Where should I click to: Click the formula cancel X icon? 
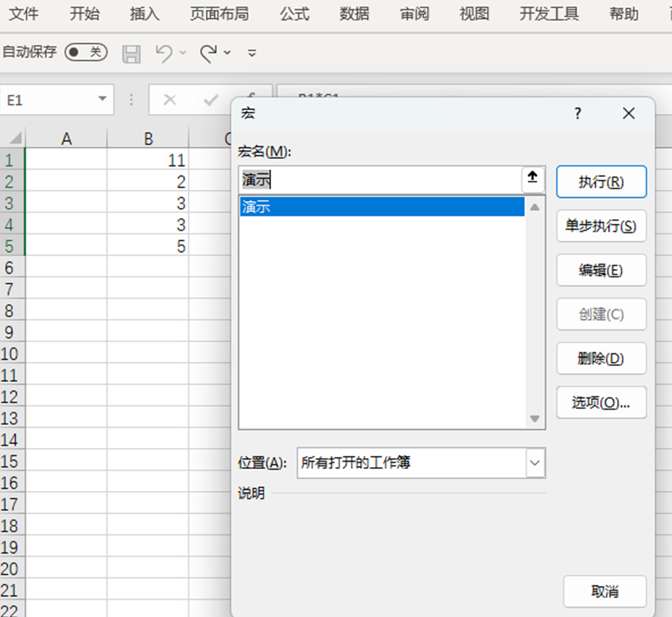pyautogui.click(x=170, y=100)
